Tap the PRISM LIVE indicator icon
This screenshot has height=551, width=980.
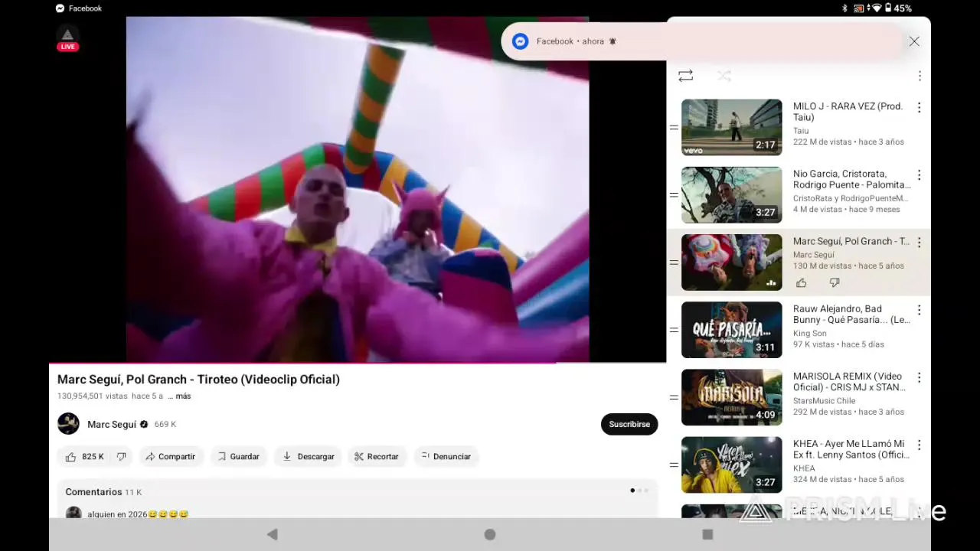(67, 37)
